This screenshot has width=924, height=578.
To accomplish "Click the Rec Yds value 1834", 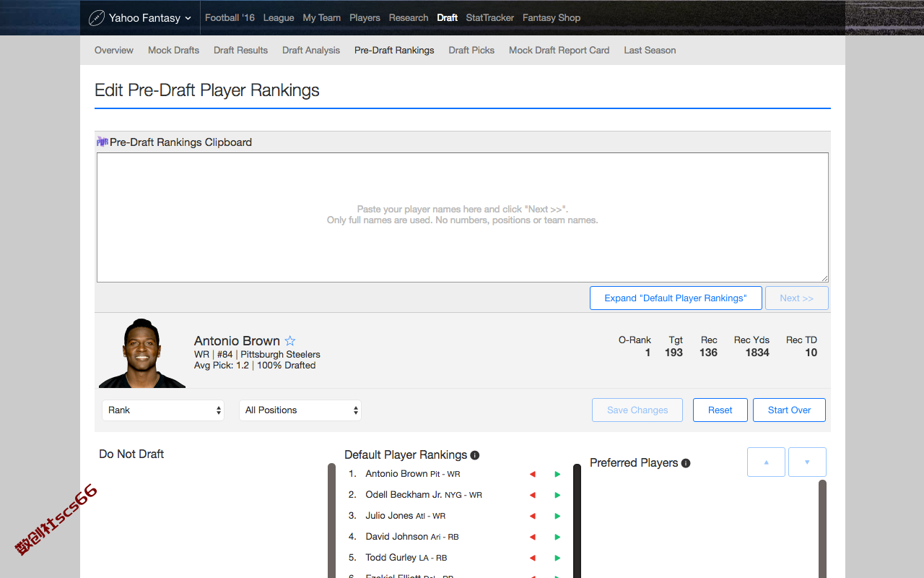I will click(757, 353).
